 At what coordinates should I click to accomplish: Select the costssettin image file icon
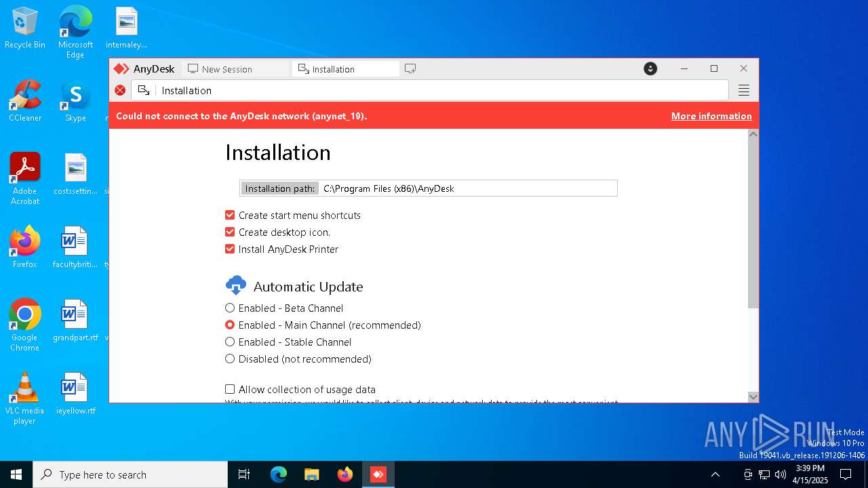(75, 174)
